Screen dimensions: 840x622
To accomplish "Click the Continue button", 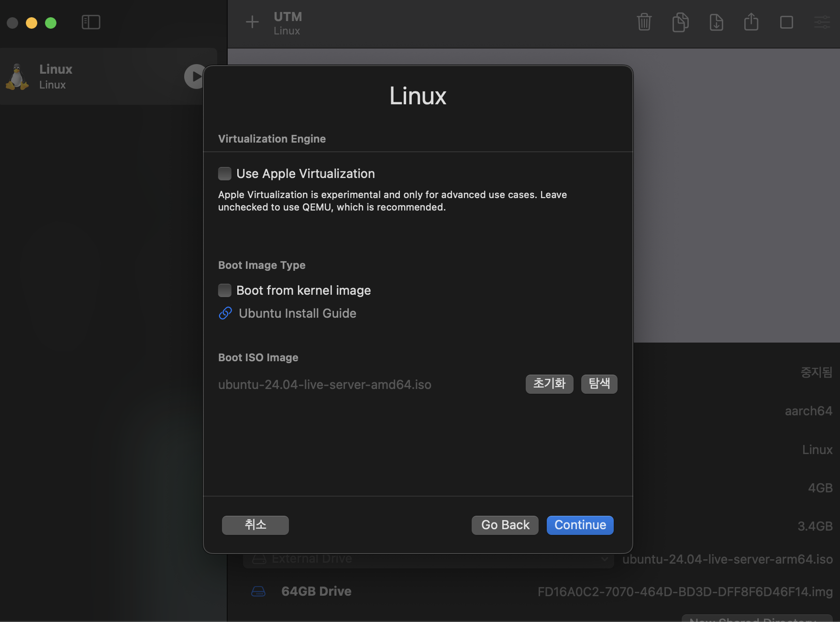I will click(580, 525).
